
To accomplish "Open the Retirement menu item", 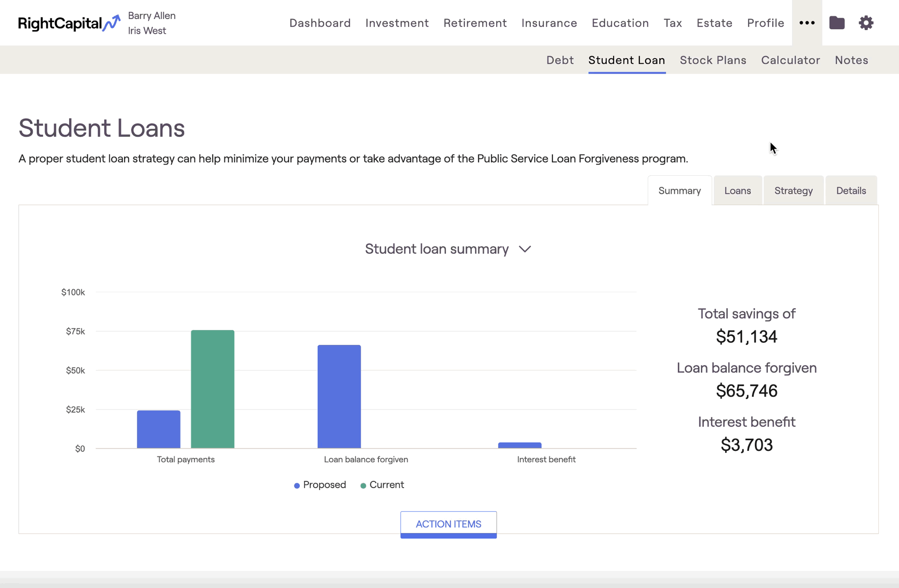I will pos(475,23).
